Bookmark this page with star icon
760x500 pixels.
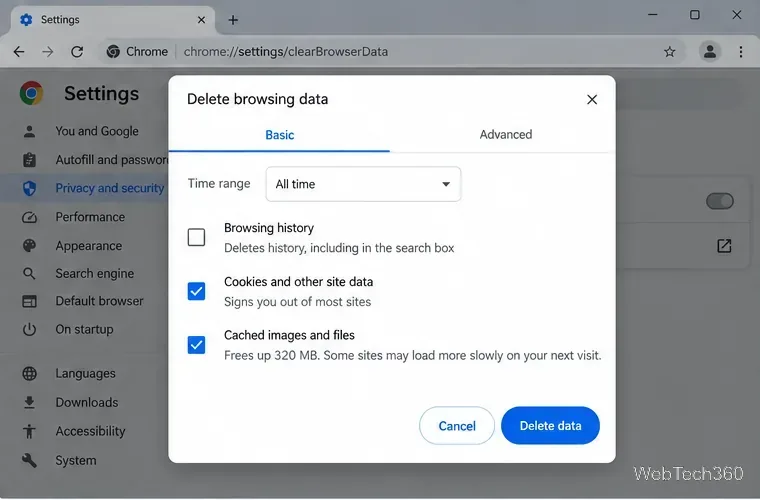tap(669, 51)
